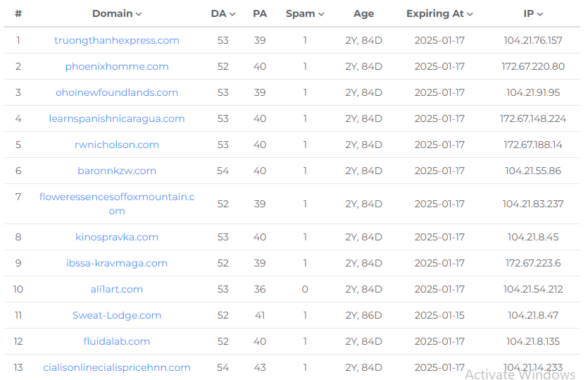Visit kinospravka.com domain link
588x380 pixels.
(117, 237)
